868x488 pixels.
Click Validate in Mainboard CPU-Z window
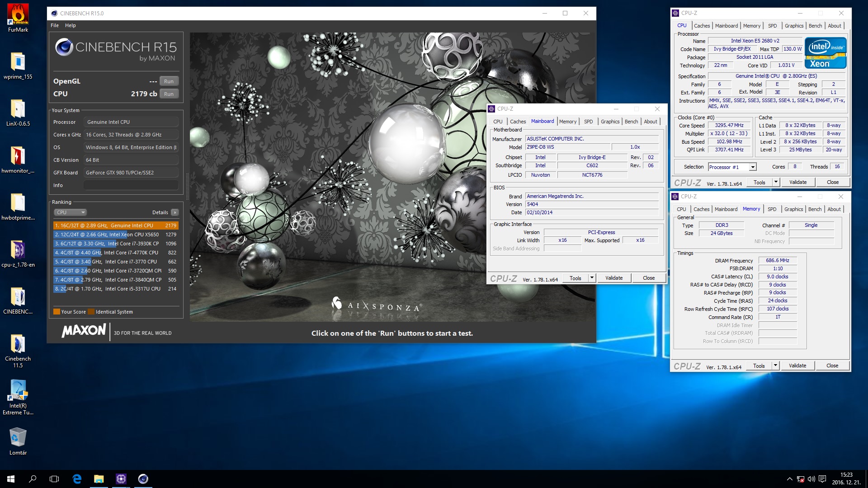click(614, 278)
